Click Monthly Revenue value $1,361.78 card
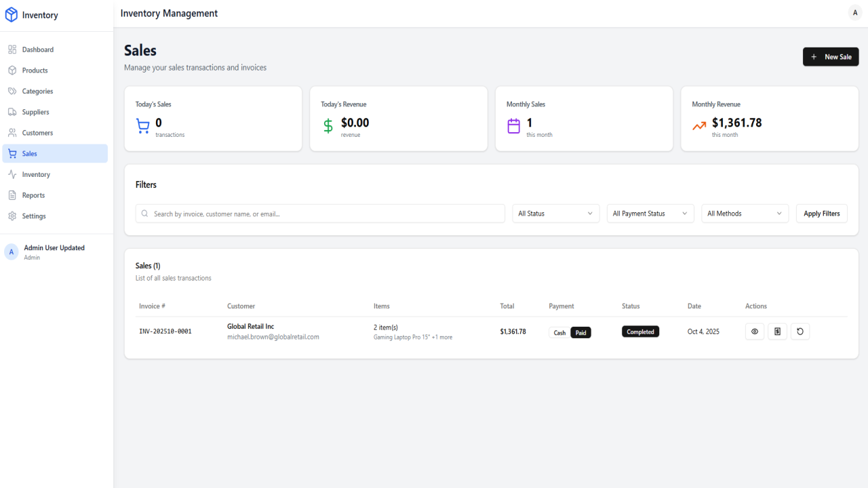The image size is (868, 488). 737,123
